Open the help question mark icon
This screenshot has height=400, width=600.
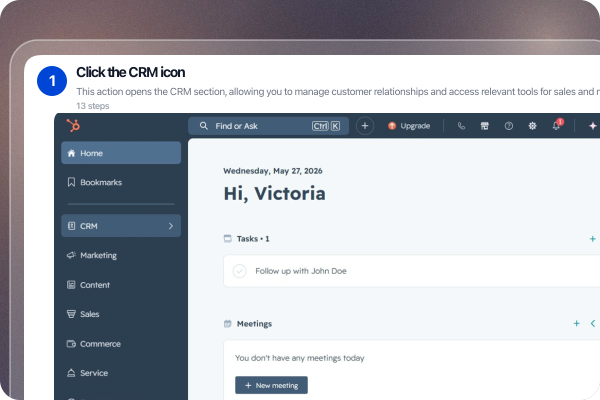[509, 126]
